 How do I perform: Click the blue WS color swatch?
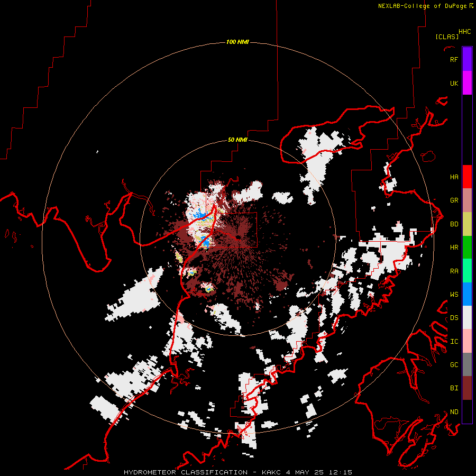point(467,294)
